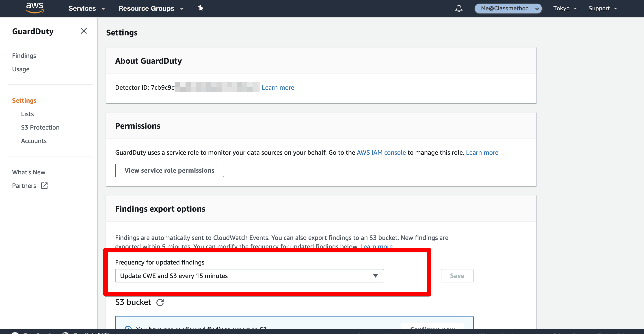Open Lists under Settings
The image size is (644, 334).
(27, 114)
